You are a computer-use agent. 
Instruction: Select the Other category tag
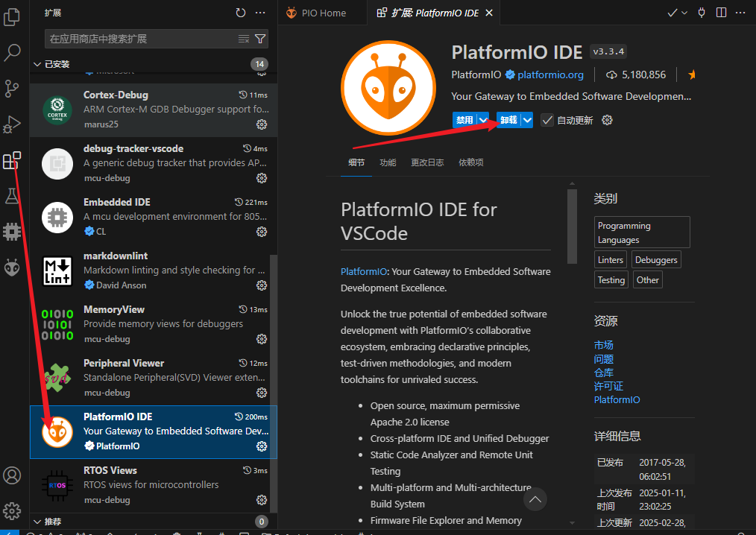click(x=647, y=280)
